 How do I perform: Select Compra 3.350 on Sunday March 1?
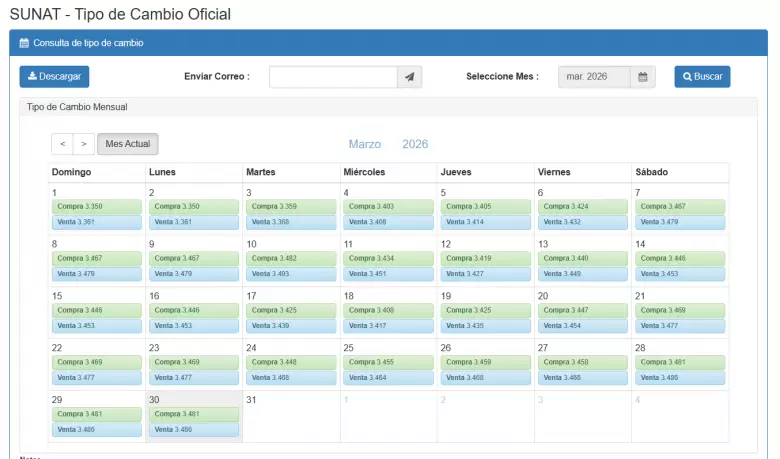(x=95, y=207)
